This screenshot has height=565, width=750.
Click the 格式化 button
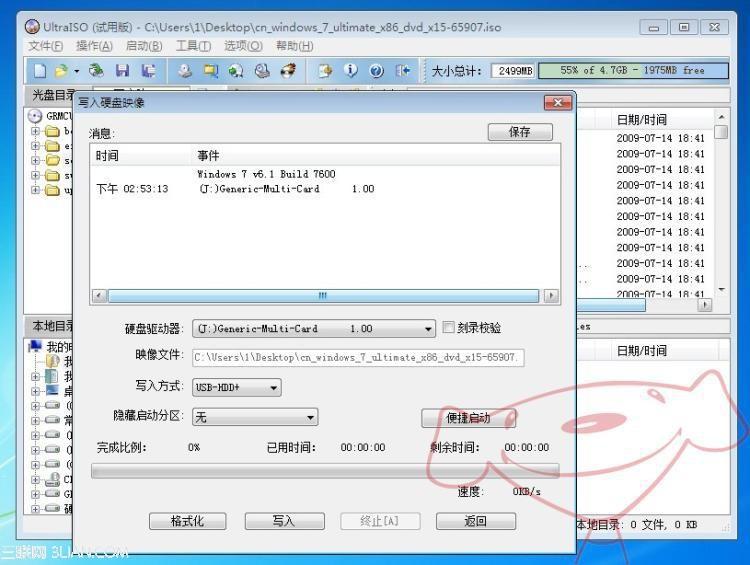188,521
